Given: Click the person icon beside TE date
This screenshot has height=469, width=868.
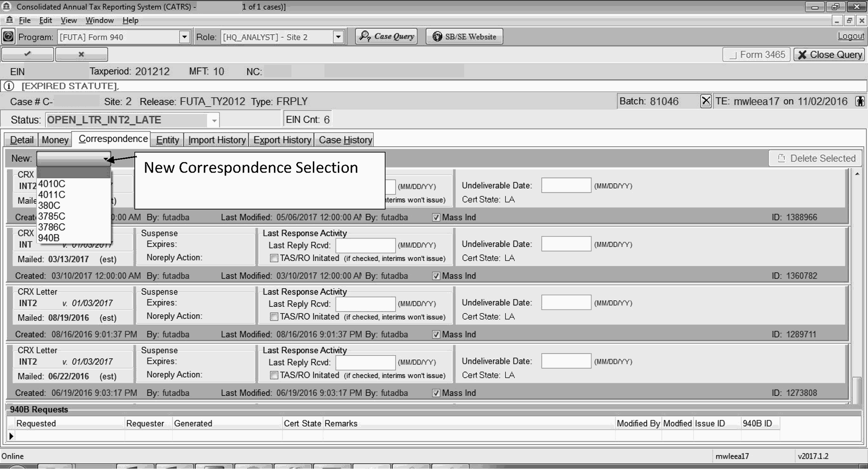Looking at the screenshot, I should click(x=859, y=101).
